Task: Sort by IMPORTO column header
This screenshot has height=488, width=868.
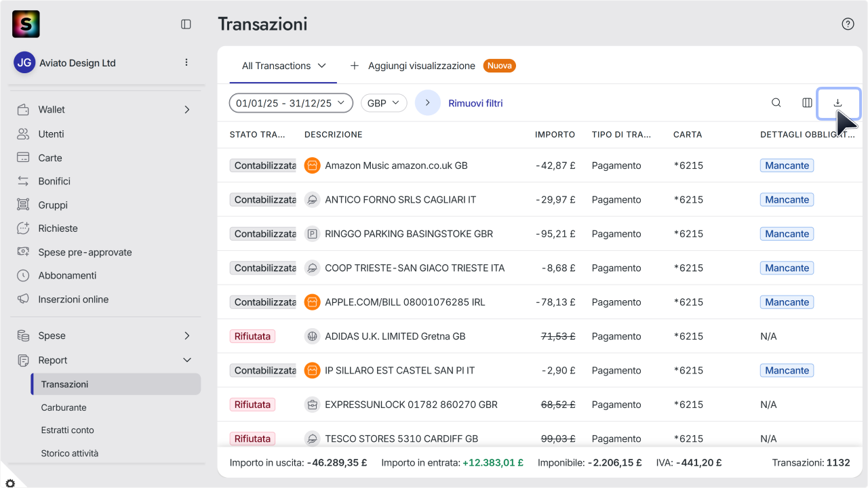Action: (x=555, y=135)
